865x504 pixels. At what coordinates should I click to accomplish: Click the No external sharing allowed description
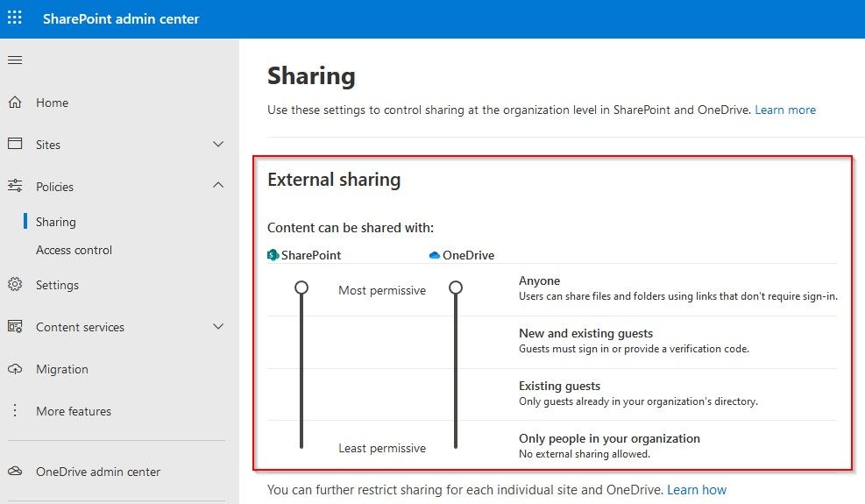click(585, 454)
